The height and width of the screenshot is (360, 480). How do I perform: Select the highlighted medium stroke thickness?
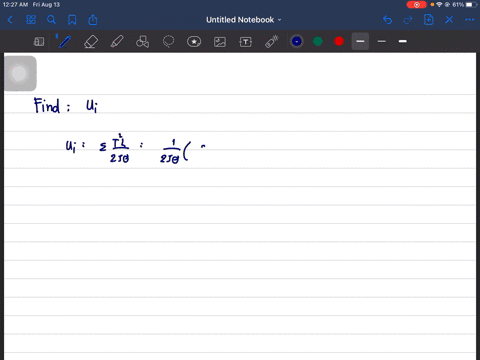[x=360, y=41]
